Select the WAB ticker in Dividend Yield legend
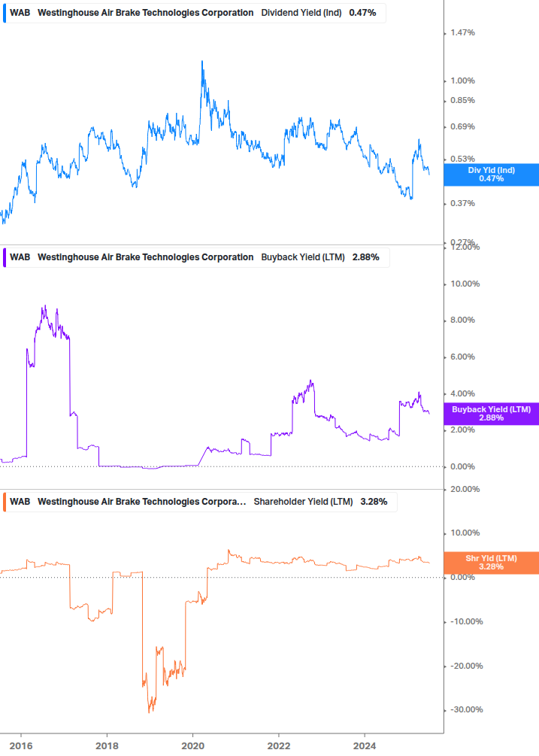 20,13
